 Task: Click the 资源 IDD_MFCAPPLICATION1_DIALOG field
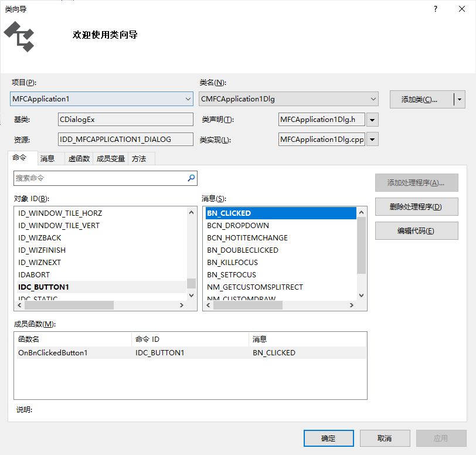click(125, 139)
